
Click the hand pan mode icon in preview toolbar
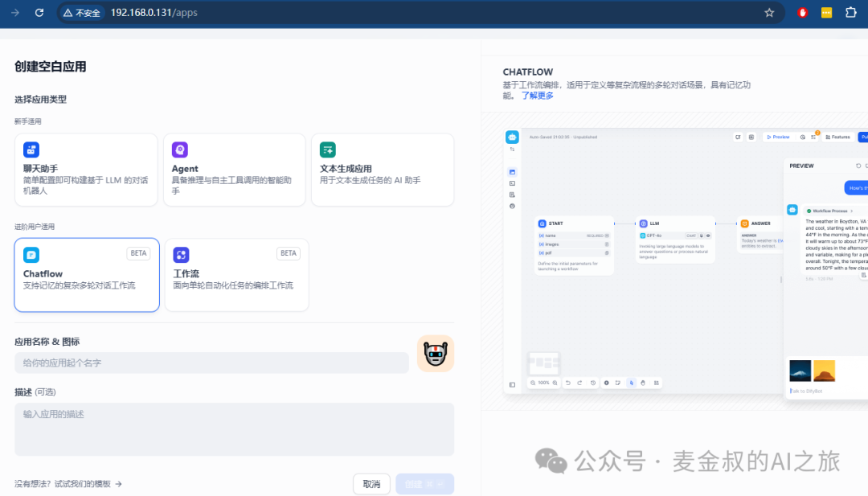643,383
